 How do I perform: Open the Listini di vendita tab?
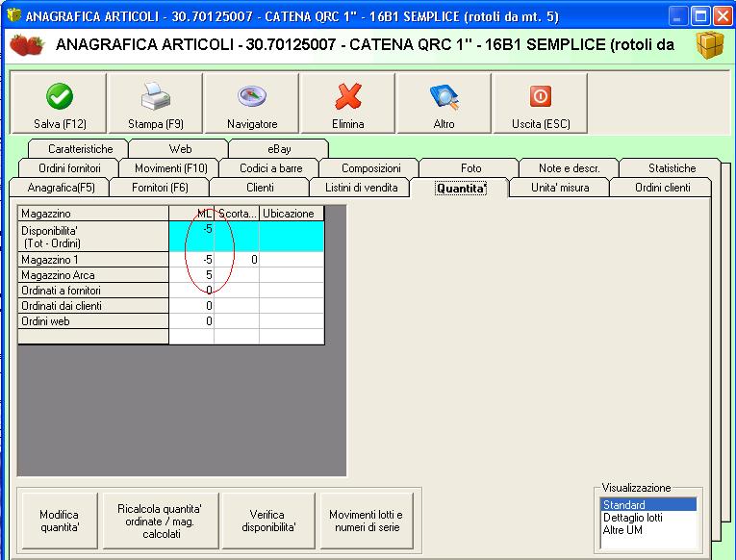point(360,188)
